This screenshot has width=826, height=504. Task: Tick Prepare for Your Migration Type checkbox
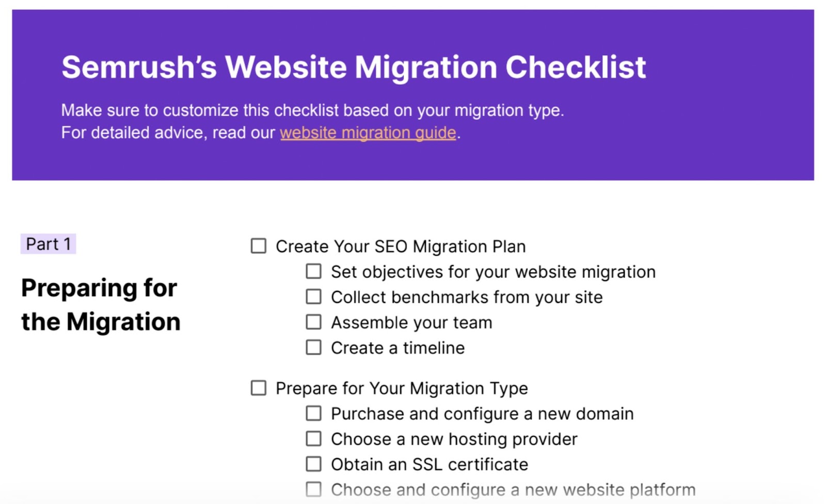click(x=259, y=388)
